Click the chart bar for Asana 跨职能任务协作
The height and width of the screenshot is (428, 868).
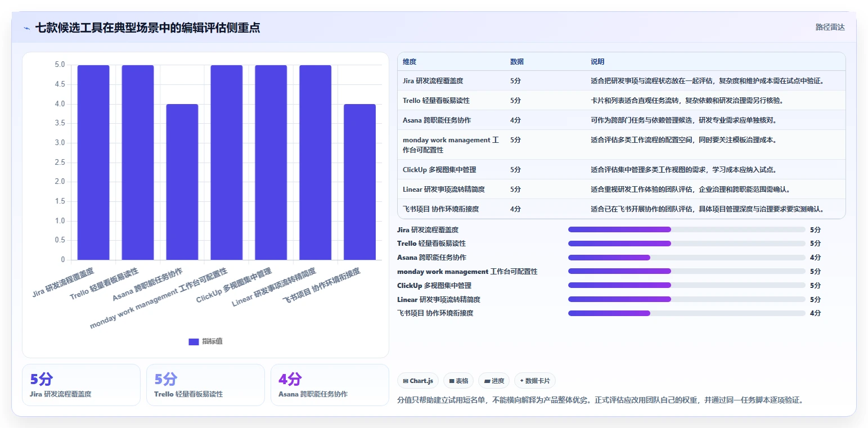182,182
